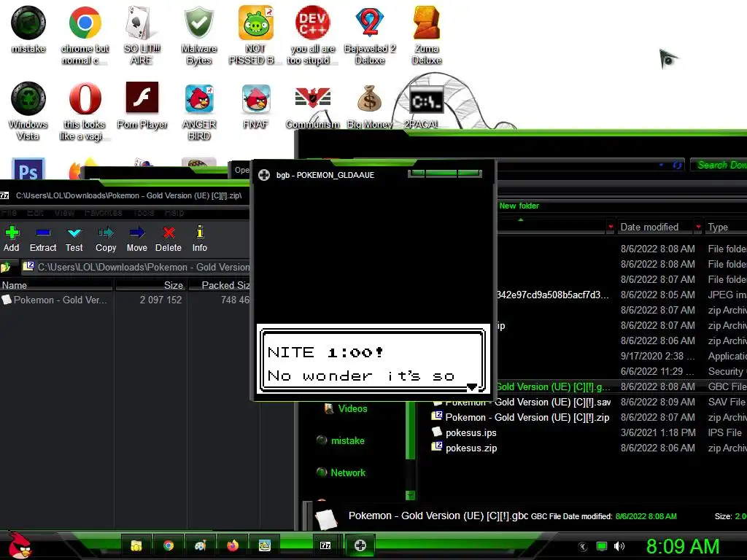The image size is (747, 560).
Task: Open the 'mistake' desktop icon at top-left
Action: pos(28,29)
